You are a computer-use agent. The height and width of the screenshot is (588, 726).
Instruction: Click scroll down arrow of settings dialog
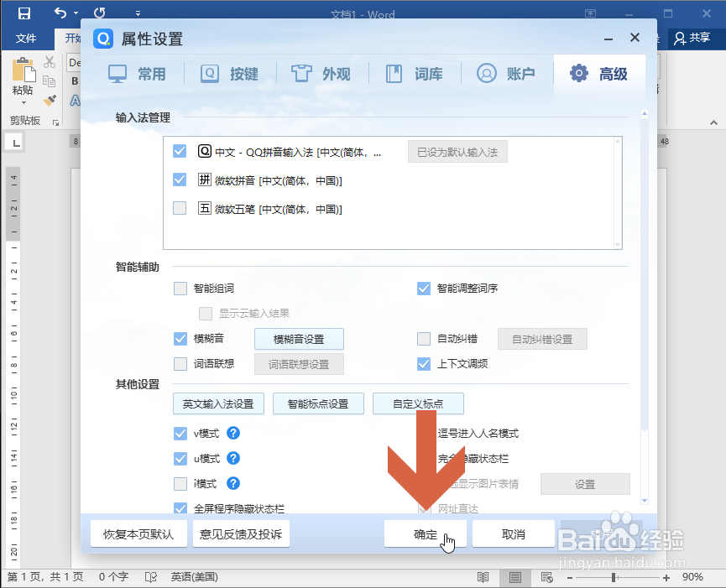pyautogui.click(x=644, y=501)
